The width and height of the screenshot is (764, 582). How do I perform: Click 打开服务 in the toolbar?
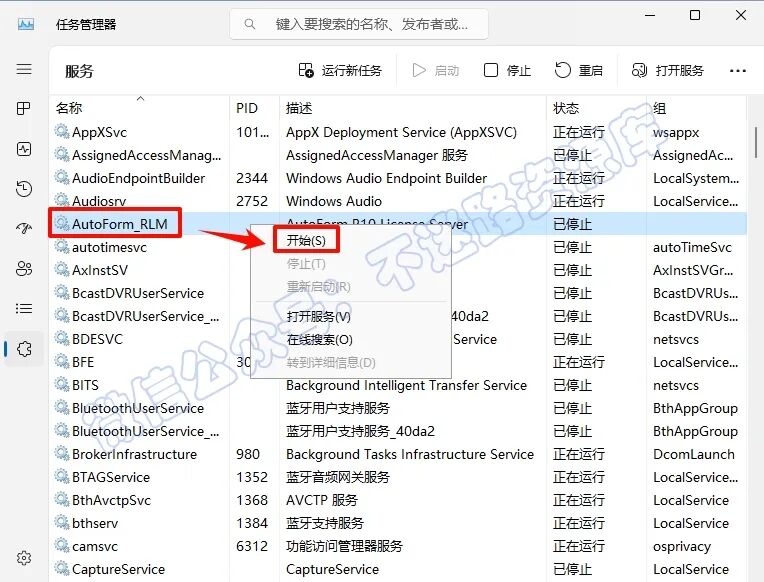click(668, 71)
